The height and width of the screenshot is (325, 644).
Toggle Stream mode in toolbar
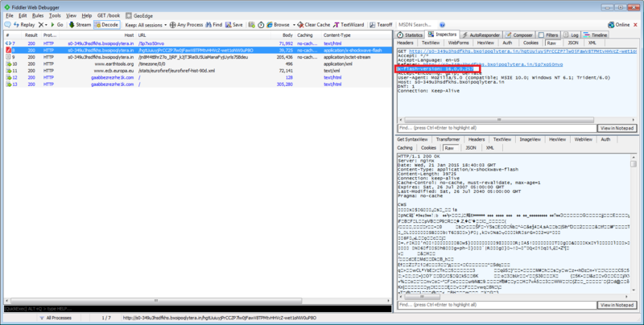coord(80,25)
